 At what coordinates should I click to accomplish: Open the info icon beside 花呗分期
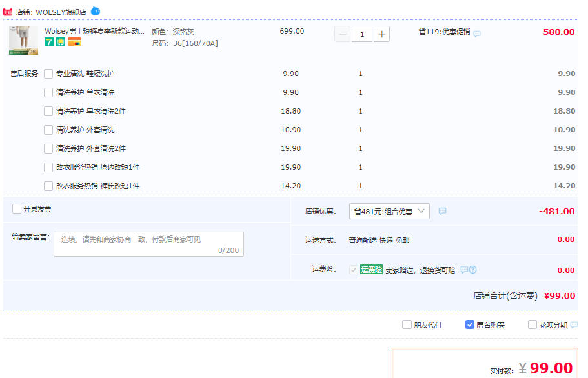[x=574, y=325]
